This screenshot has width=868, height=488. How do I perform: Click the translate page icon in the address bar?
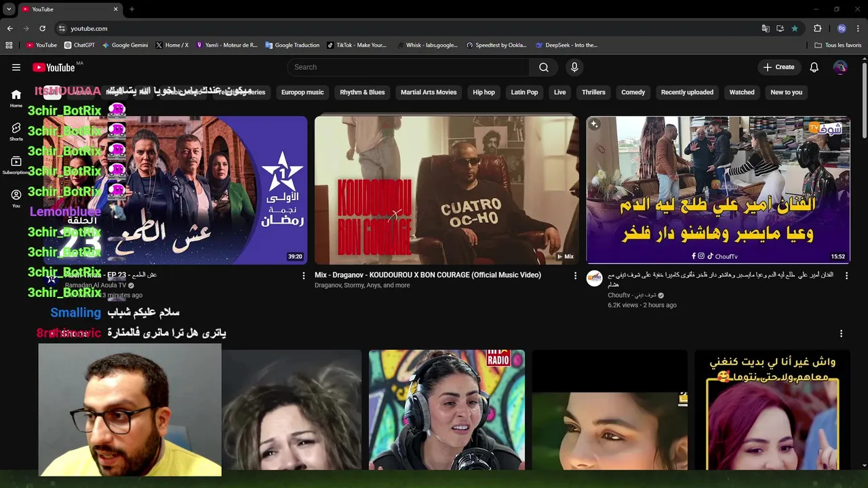[x=766, y=28]
